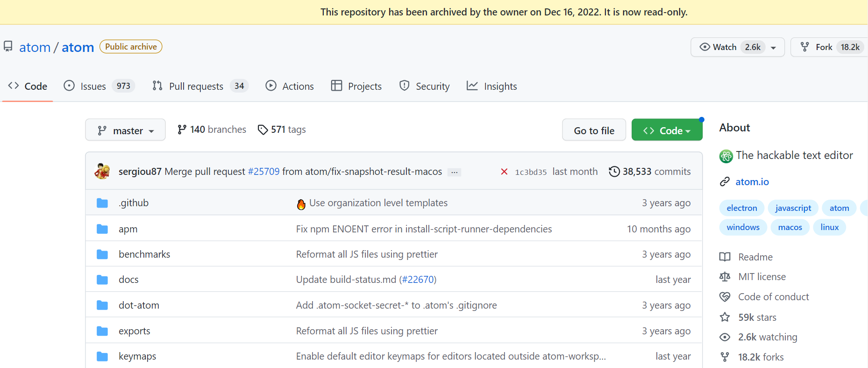Open 'Fix npm ENOENT error' commit message
The width and height of the screenshot is (868, 368).
pyautogui.click(x=424, y=229)
